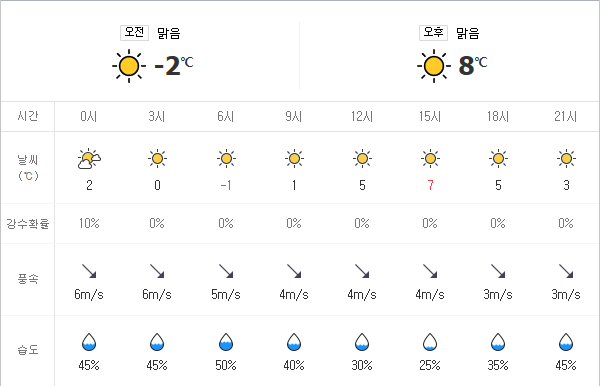Click the 10% precipitation probability value

click(x=89, y=223)
